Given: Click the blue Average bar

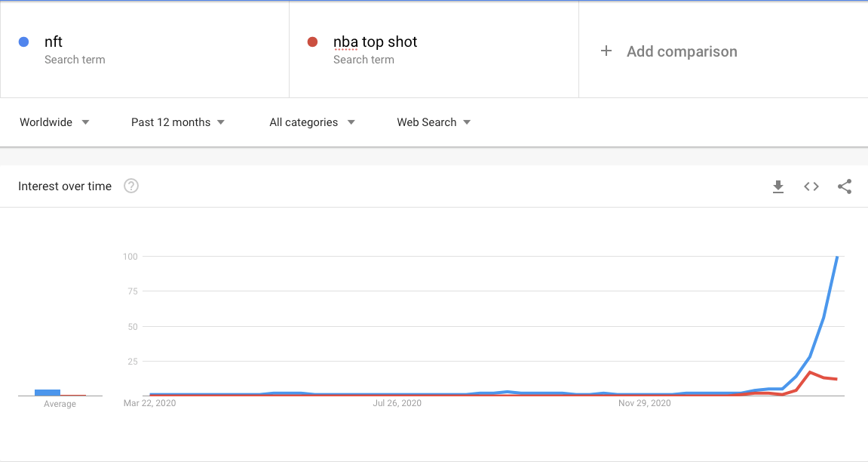Looking at the screenshot, I should 48,393.
